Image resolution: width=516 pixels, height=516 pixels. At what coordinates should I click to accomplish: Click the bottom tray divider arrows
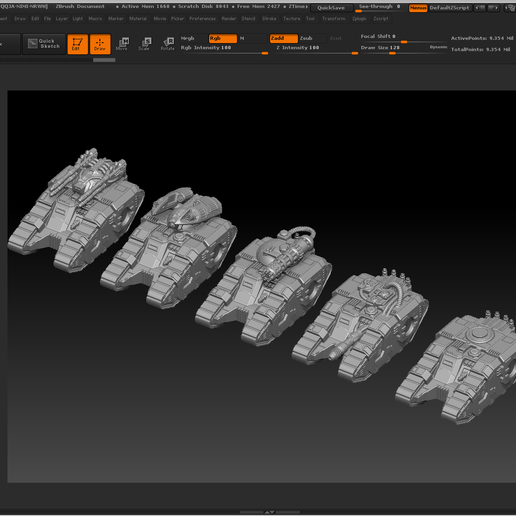click(x=270, y=512)
